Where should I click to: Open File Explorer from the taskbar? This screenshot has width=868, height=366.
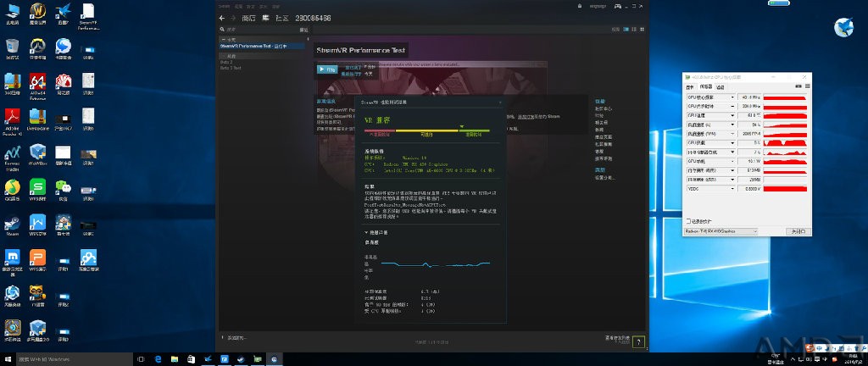coord(175,359)
